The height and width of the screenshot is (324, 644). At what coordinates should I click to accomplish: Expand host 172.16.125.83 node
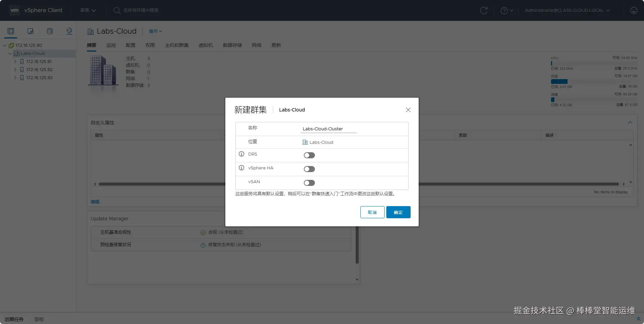[x=15, y=78]
